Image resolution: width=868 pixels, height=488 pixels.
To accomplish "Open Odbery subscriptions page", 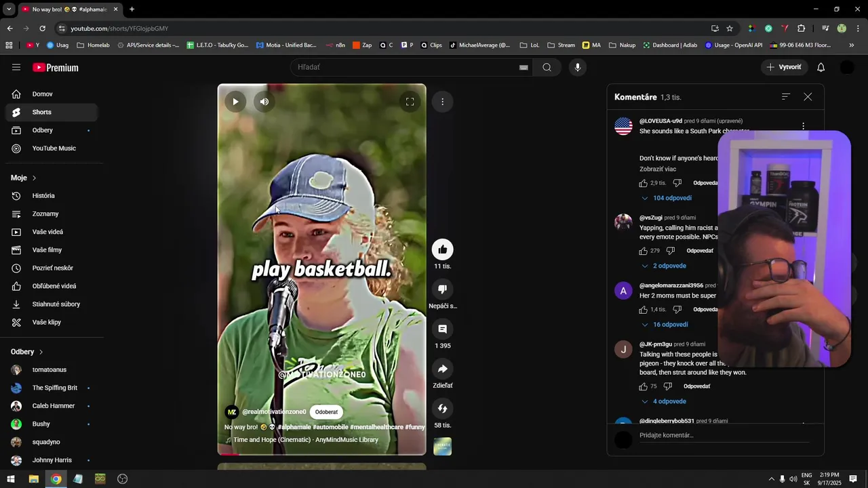I will click(52, 130).
